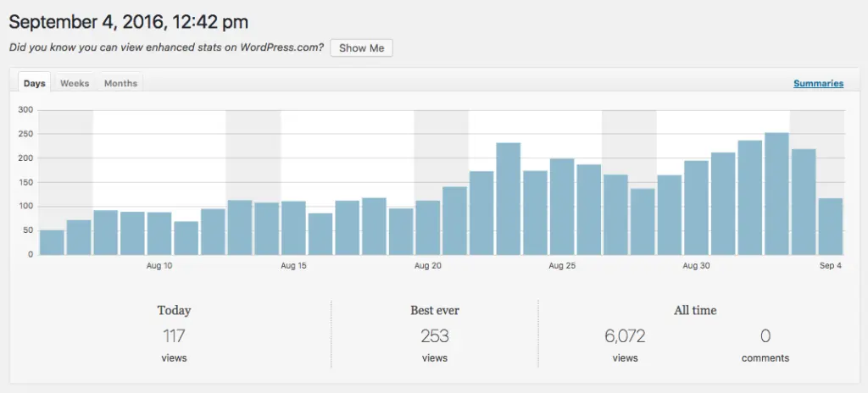Click the Aug 15 axis label
This screenshot has width=868, height=393.
point(293,266)
